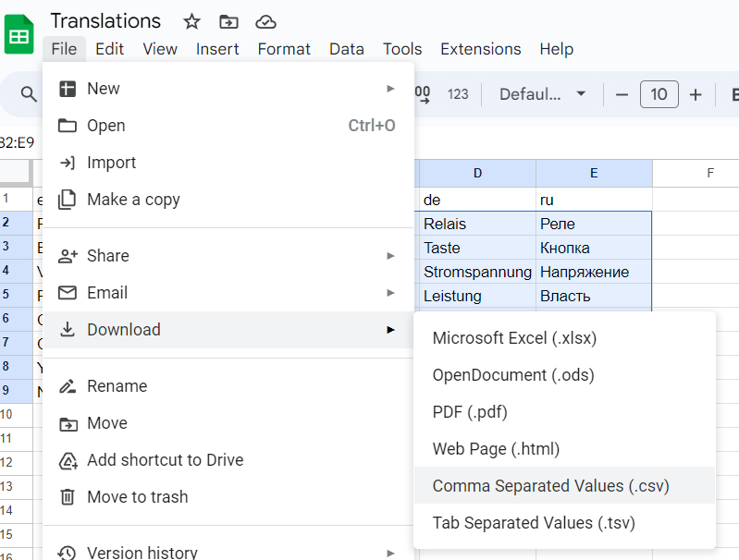Screen dimensions: 739x560
Task: Select Import in the File menu
Action: coord(228,163)
